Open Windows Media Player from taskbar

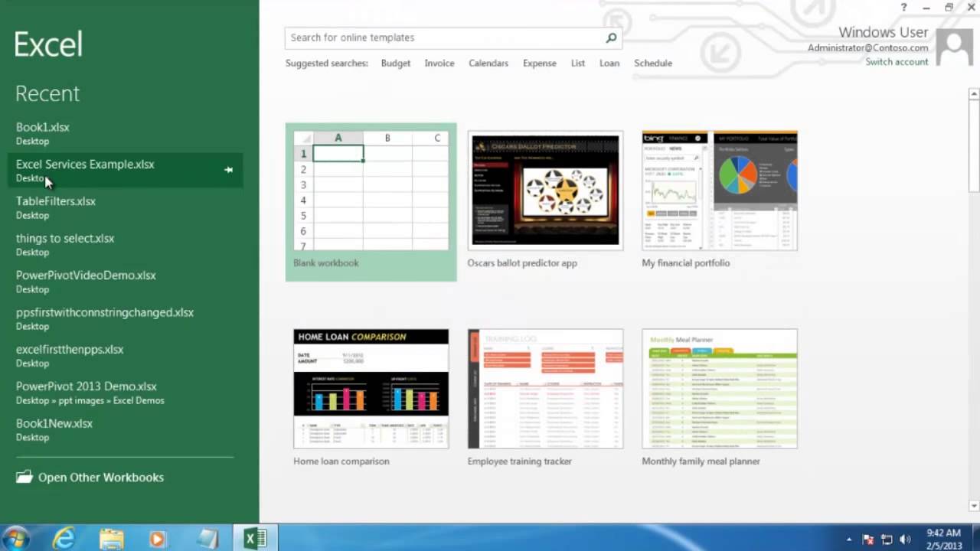coord(157,539)
